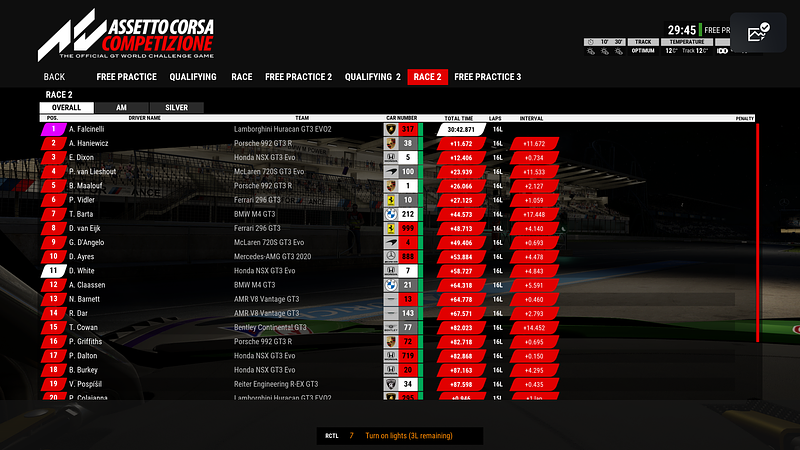Select driver G. D'Angelo
The width and height of the screenshot is (800, 450).
point(86,242)
